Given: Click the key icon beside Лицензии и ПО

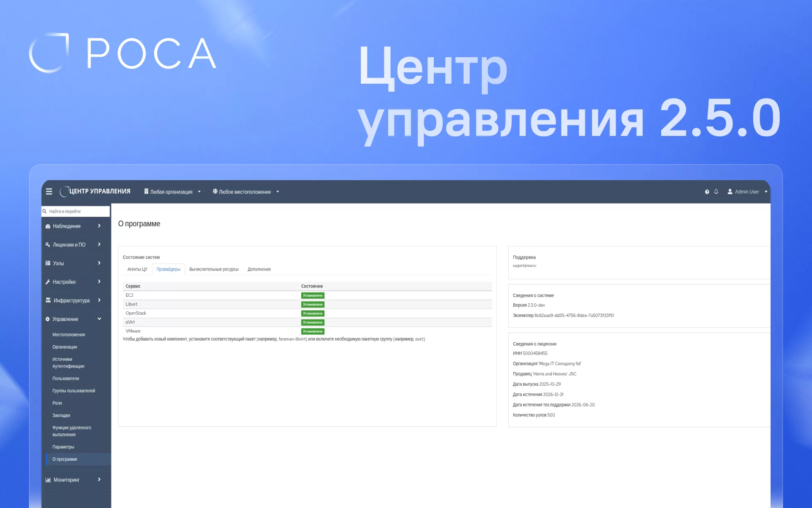Looking at the screenshot, I should click(x=47, y=244).
